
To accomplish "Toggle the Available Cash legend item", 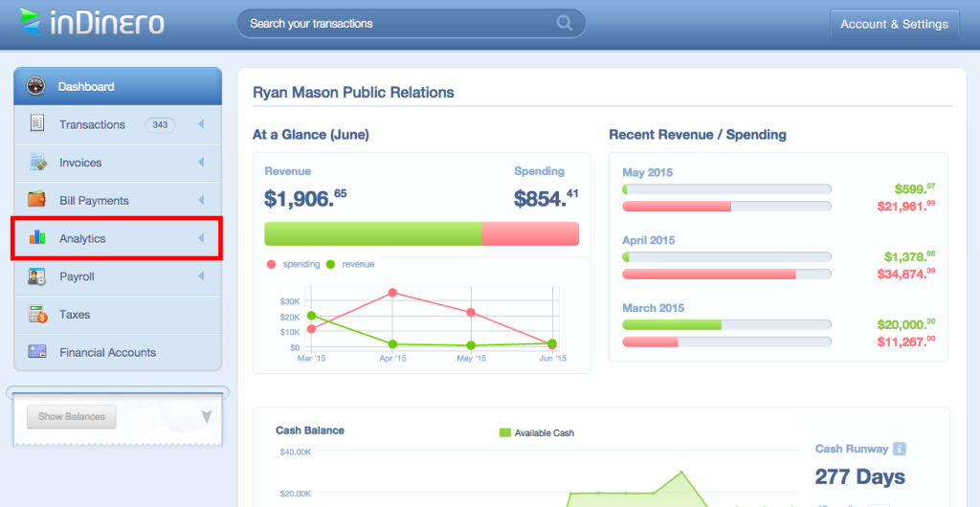I will point(537,432).
